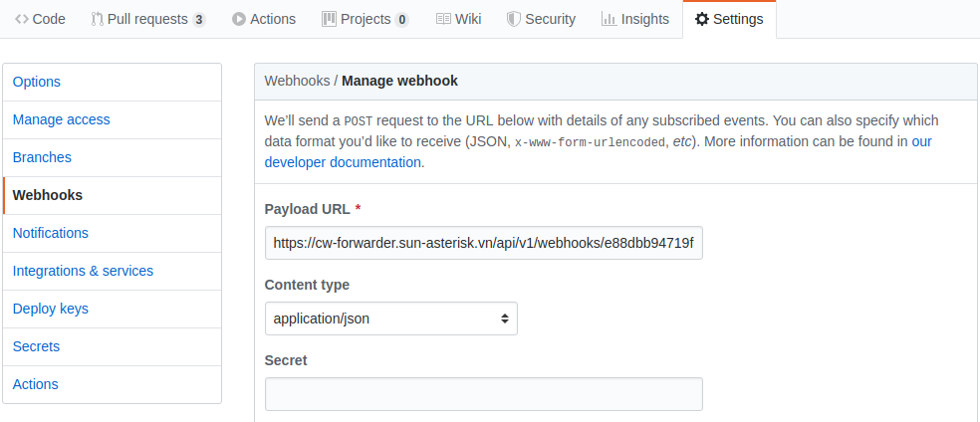Image resolution: width=980 pixels, height=422 pixels.
Task: Open Branches settings in the sidebar
Action: (42, 157)
